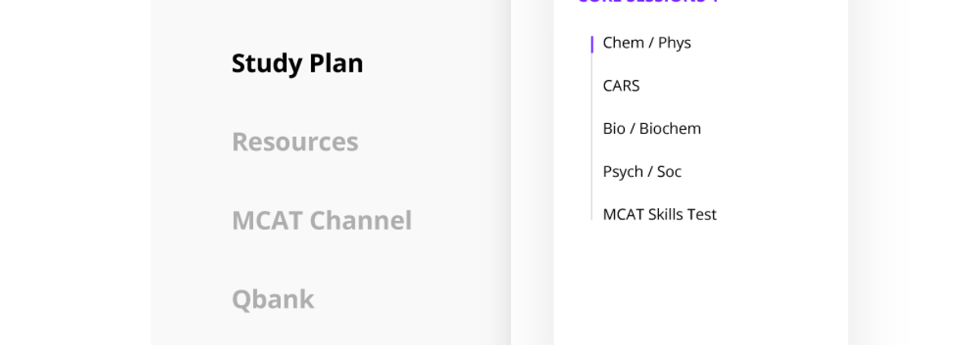Pick Bio / Biochem in the list
The image size is (980, 345).
[x=652, y=129]
